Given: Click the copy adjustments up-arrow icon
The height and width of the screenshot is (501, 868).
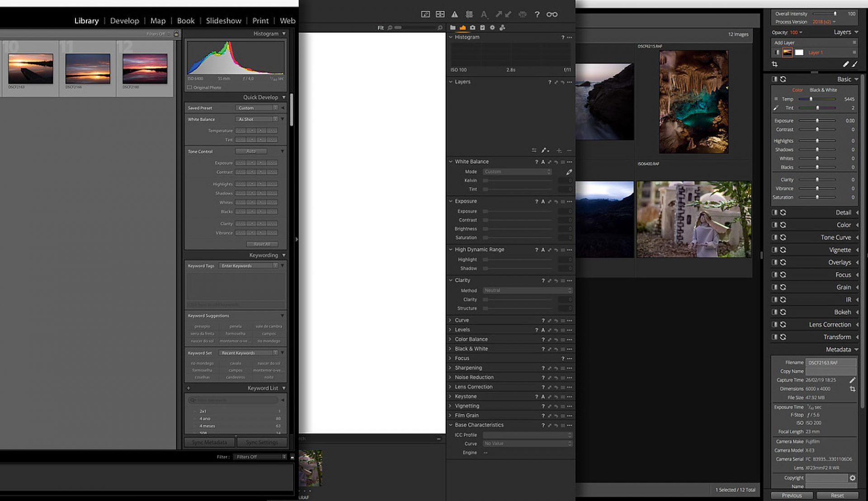Looking at the screenshot, I should [x=499, y=14].
